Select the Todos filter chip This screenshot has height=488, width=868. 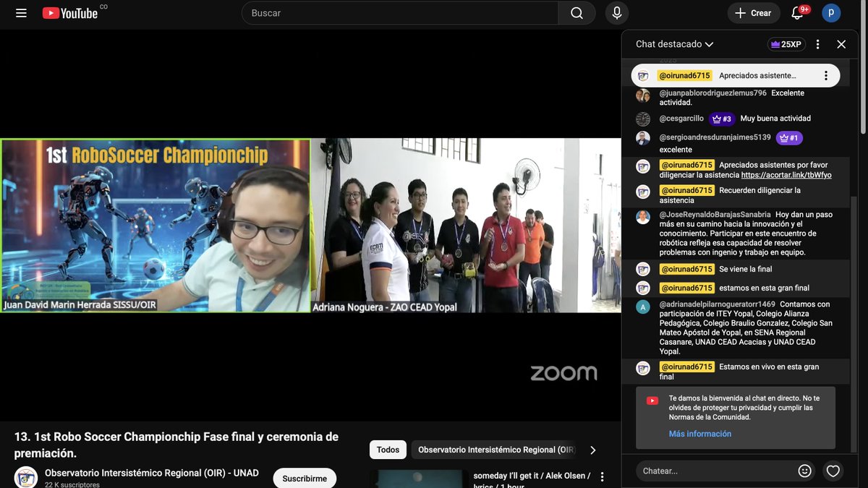tap(388, 450)
